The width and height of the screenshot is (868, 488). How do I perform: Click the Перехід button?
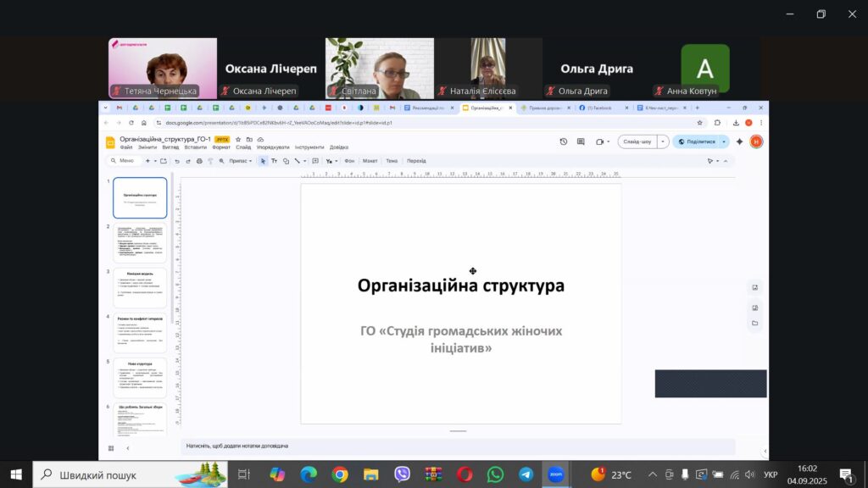tap(416, 161)
